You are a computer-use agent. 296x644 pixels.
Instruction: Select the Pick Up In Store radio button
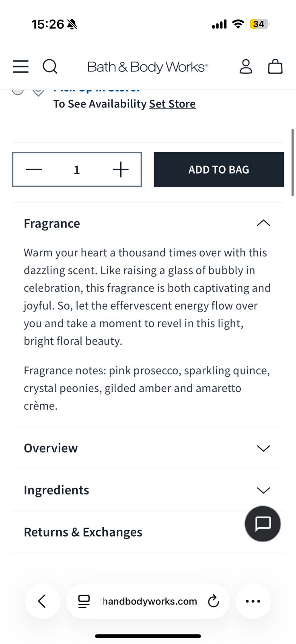pyautogui.click(x=18, y=90)
